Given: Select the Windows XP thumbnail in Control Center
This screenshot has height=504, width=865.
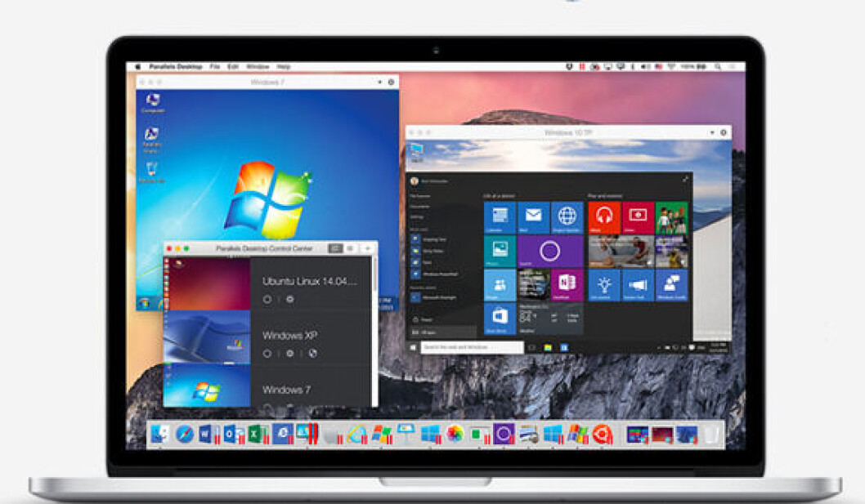Looking at the screenshot, I should (x=208, y=337).
